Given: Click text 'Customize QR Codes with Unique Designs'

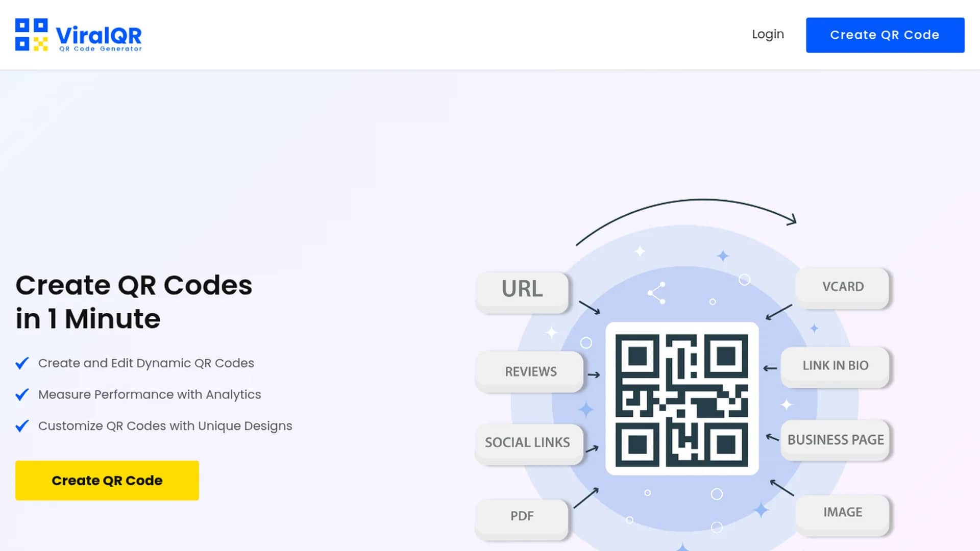Looking at the screenshot, I should [165, 426].
